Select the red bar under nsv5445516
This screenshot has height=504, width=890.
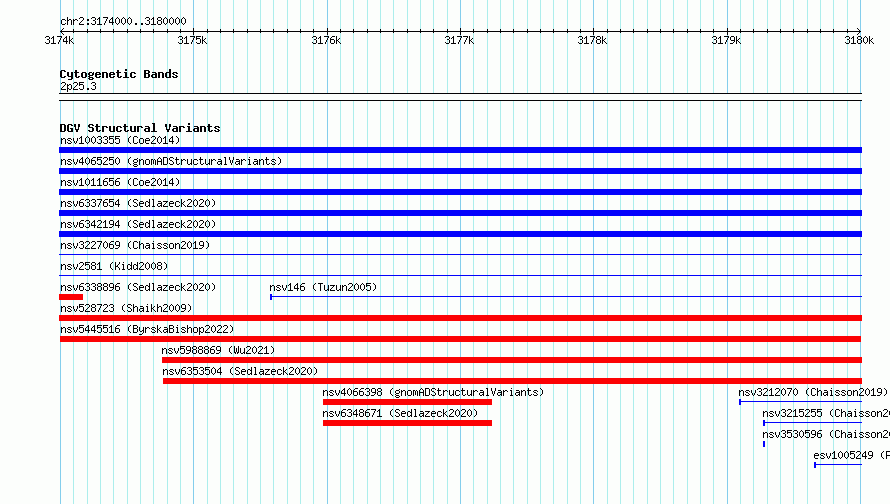coord(460,339)
